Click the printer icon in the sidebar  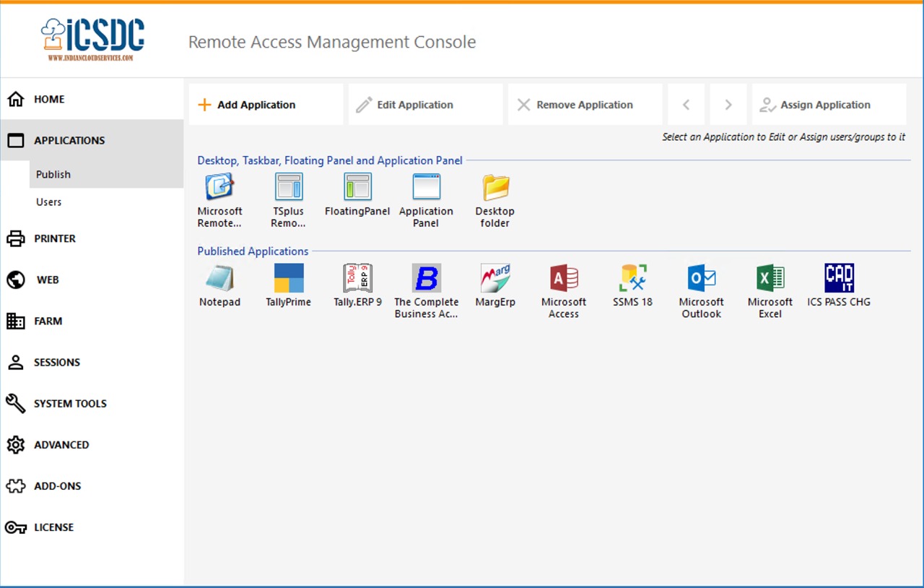(16, 238)
